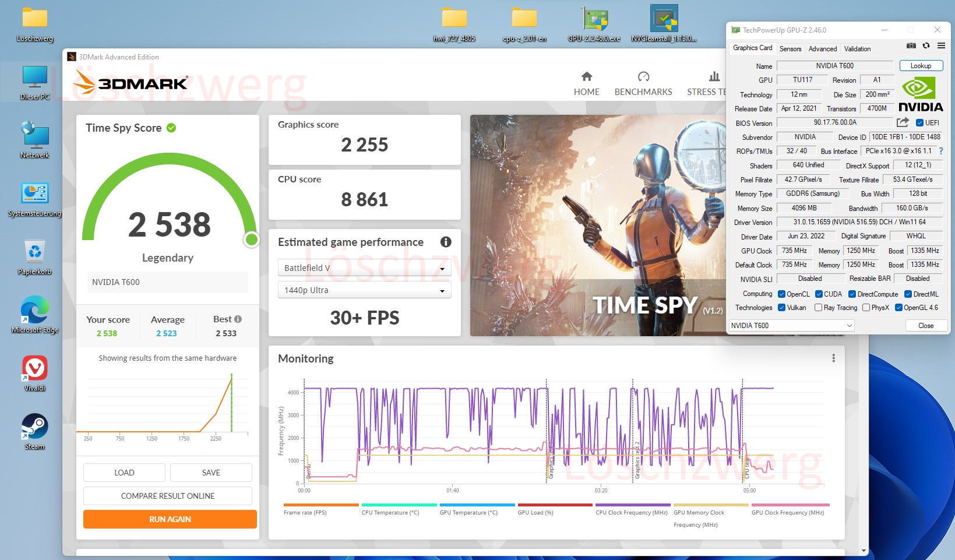Open the STRESS TESTS section in 3DMark
The image size is (955, 560).
tap(706, 84)
